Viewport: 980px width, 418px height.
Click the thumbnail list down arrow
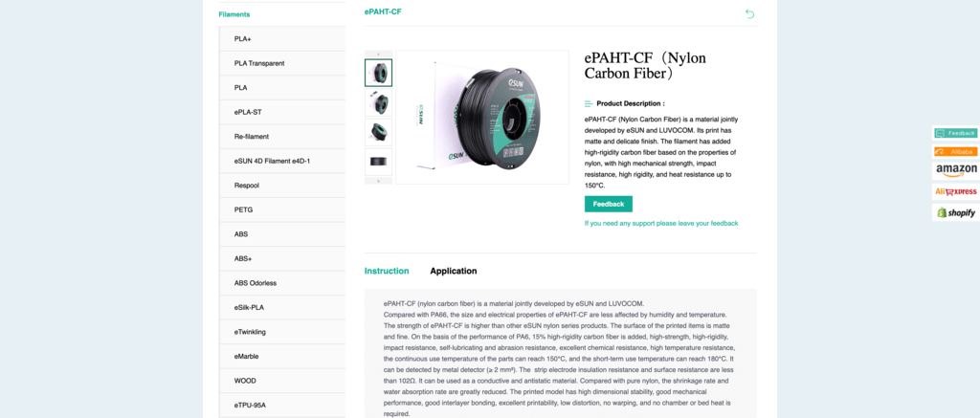pyautogui.click(x=378, y=181)
